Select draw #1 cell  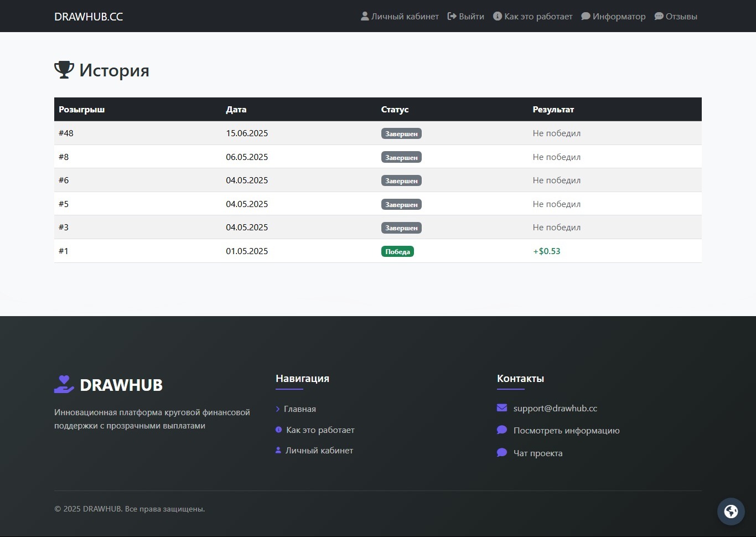point(64,251)
